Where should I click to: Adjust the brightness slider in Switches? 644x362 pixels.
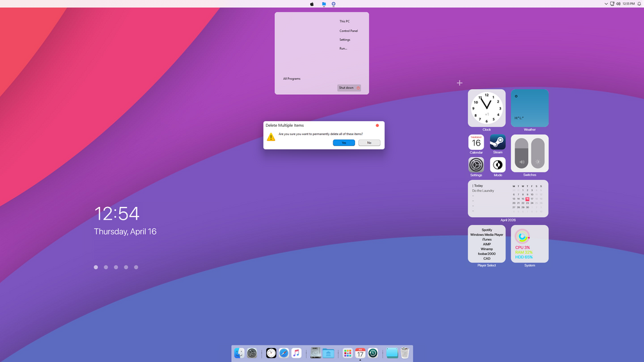(538, 153)
